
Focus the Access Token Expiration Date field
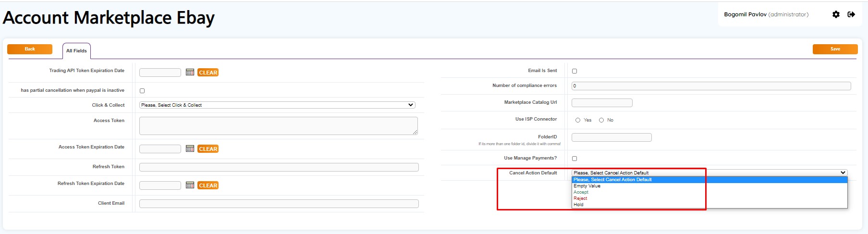click(160, 149)
